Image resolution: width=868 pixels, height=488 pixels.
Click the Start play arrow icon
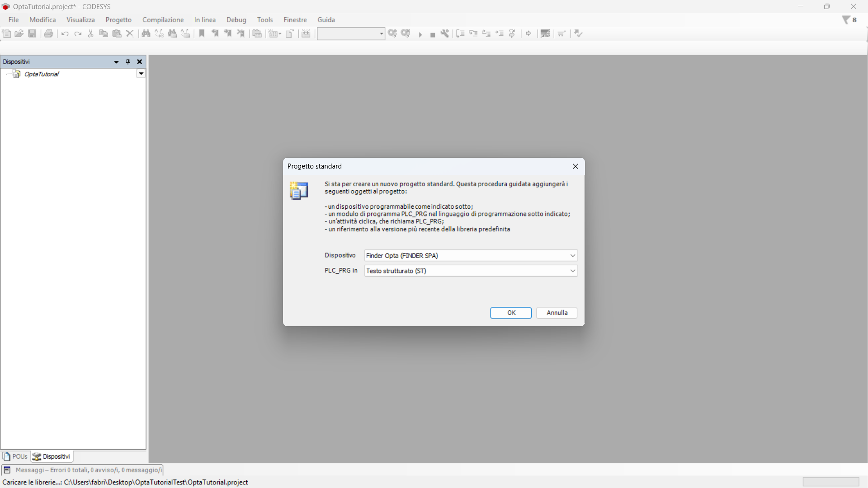[x=420, y=34]
